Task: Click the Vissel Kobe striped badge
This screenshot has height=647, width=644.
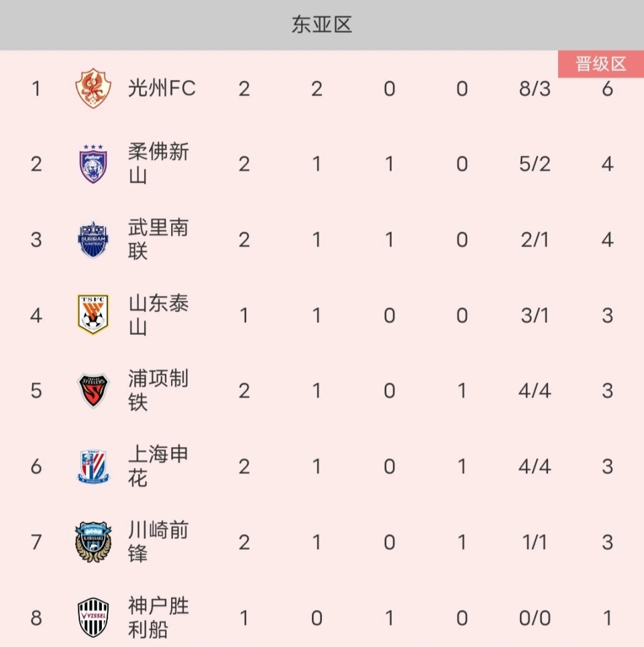Action: click(x=93, y=617)
